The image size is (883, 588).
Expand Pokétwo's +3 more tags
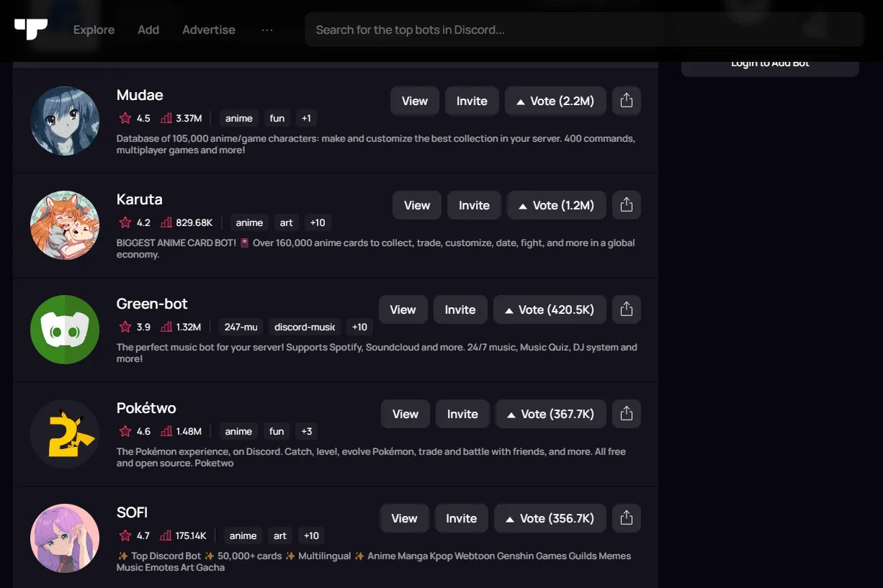[x=306, y=431]
